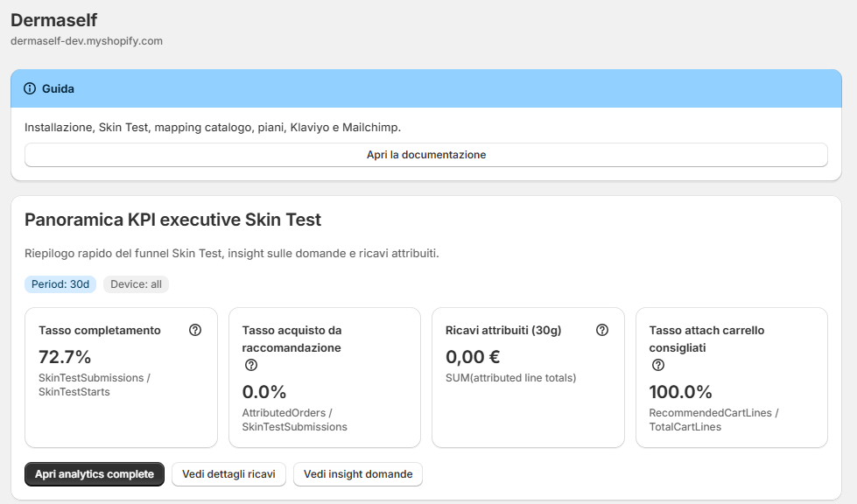The height and width of the screenshot is (504, 857).
Task: Click the Guida banner heading
Action: click(58, 88)
